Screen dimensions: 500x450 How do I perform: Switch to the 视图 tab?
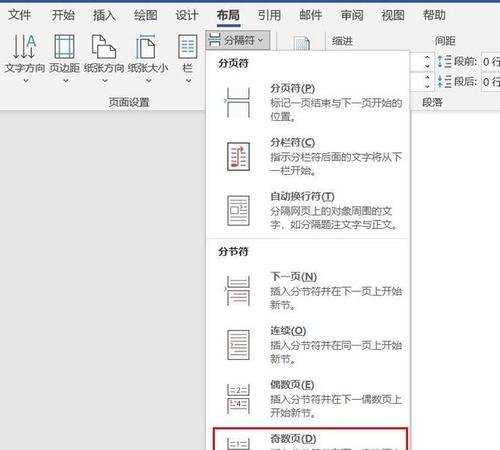tap(393, 15)
